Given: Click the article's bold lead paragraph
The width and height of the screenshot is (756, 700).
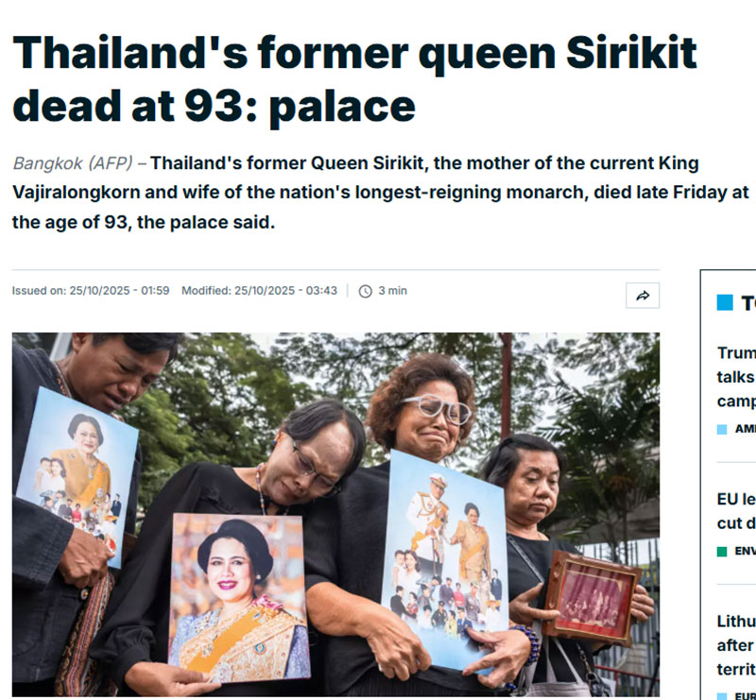Looking at the screenshot, I should click(x=378, y=194).
